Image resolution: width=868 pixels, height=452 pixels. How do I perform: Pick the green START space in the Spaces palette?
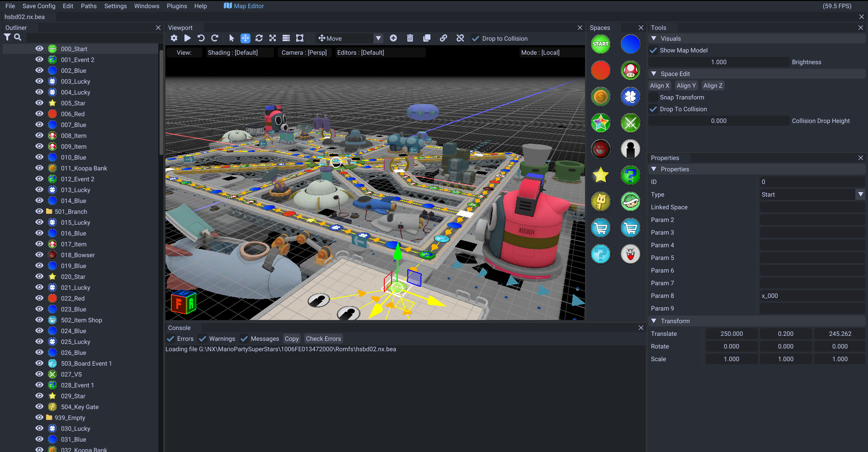[x=601, y=44]
